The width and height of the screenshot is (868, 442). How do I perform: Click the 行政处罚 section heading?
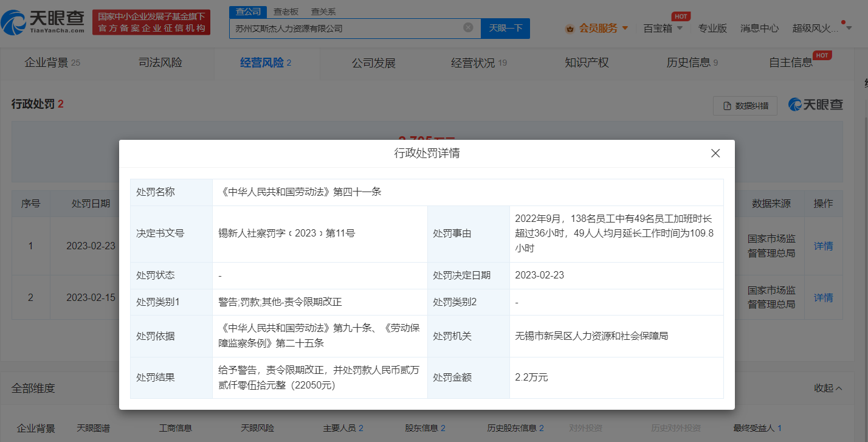[x=37, y=104]
